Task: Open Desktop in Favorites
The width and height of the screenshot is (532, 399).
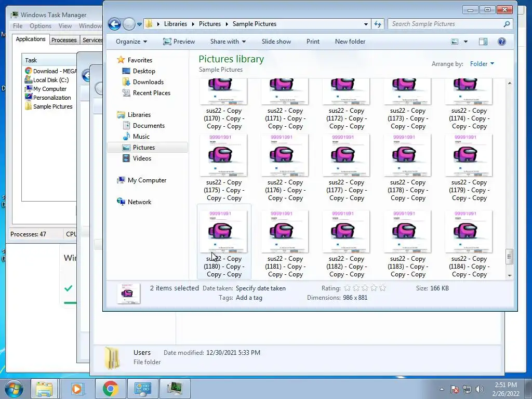Action: click(144, 71)
